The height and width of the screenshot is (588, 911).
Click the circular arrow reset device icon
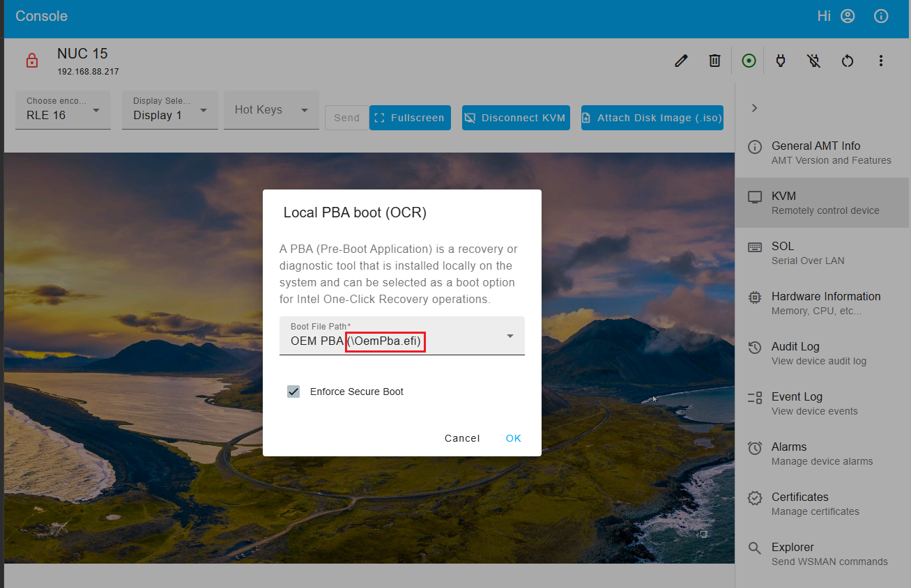(x=848, y=61)
